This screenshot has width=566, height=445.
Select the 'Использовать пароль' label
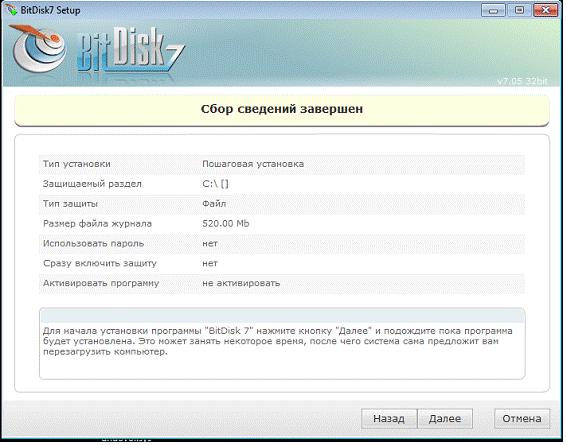pyautogui.click(x=93, y=244)
